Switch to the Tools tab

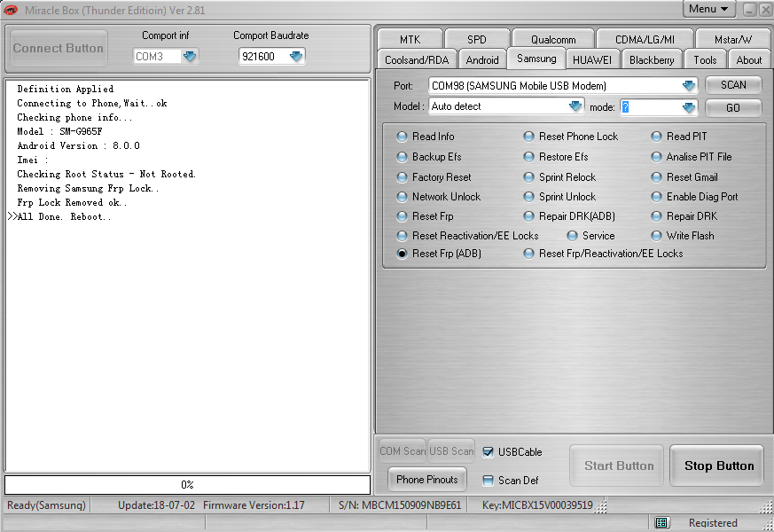point(705,59)
